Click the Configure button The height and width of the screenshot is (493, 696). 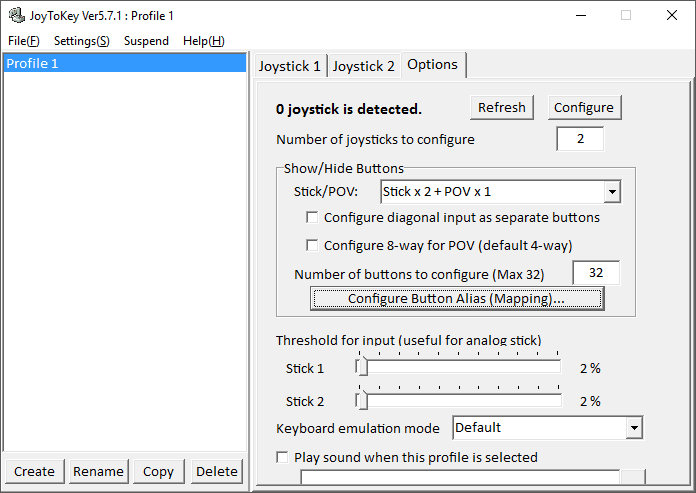click(x=584, y=107)
